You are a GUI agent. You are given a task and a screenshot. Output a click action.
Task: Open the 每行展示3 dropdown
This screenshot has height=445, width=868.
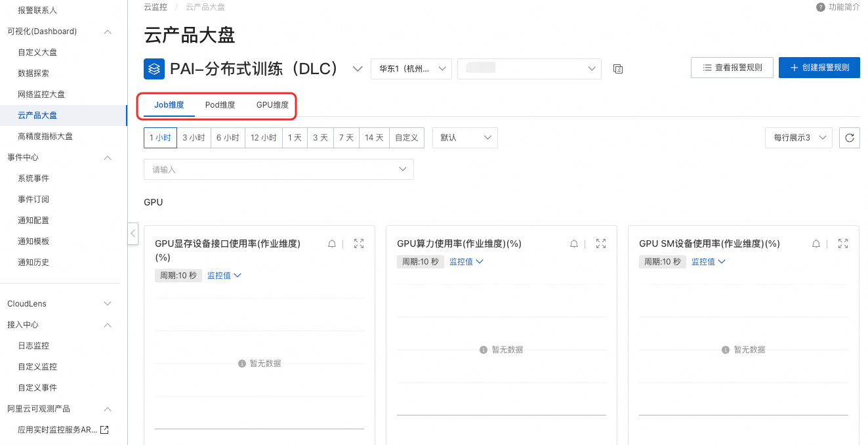click(799, 138)
